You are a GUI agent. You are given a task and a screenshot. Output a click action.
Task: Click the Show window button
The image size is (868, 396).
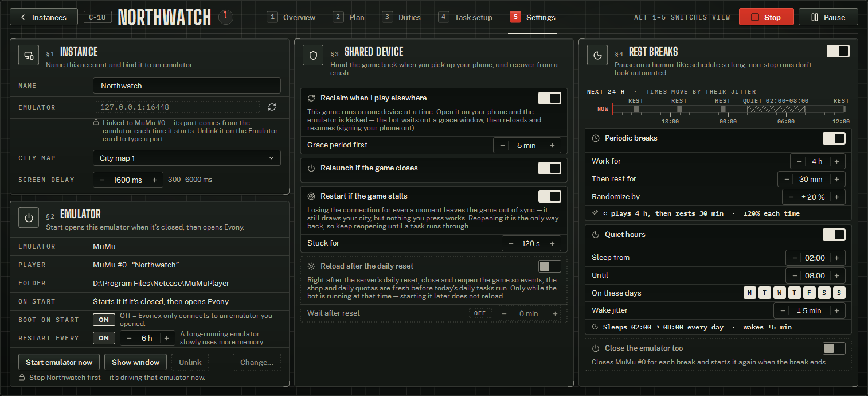[x=136, y=362]
